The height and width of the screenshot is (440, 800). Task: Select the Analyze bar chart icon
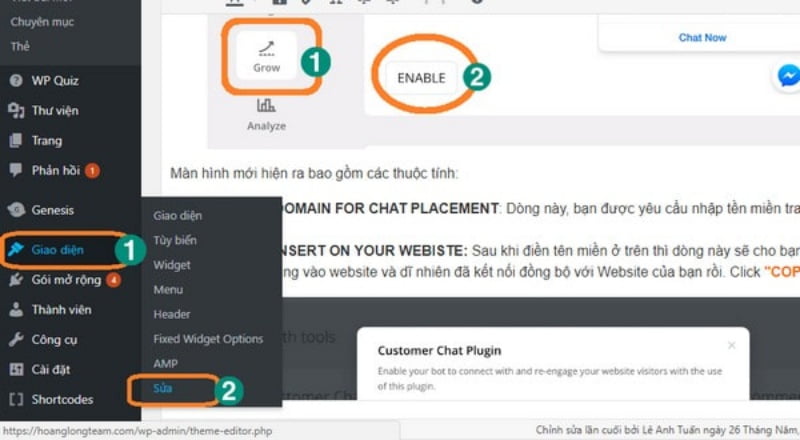click(x=266, y=106)
